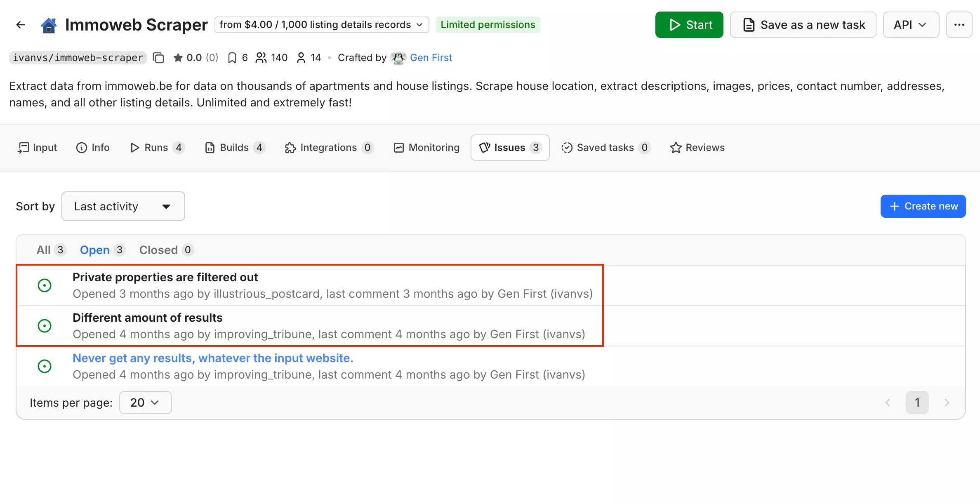Go back with the left arrow icon
The width and height of the screenshot is (980, 504).
pos(21,25)
